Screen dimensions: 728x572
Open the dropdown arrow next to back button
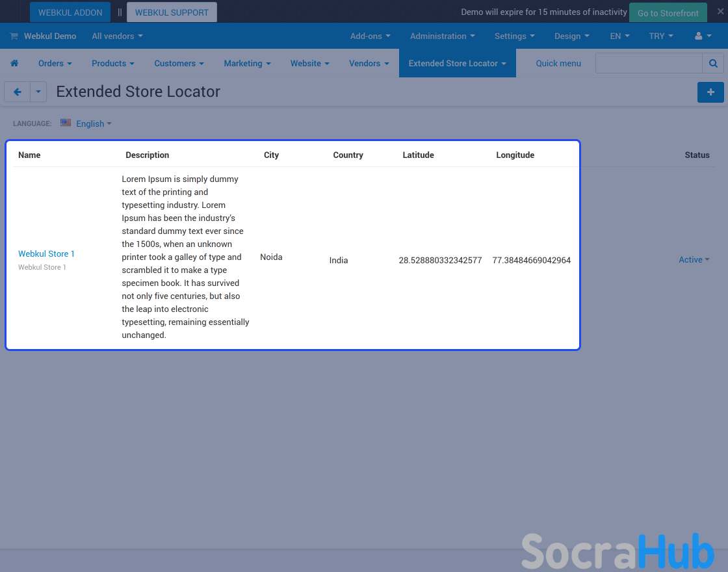click(38, 92)
